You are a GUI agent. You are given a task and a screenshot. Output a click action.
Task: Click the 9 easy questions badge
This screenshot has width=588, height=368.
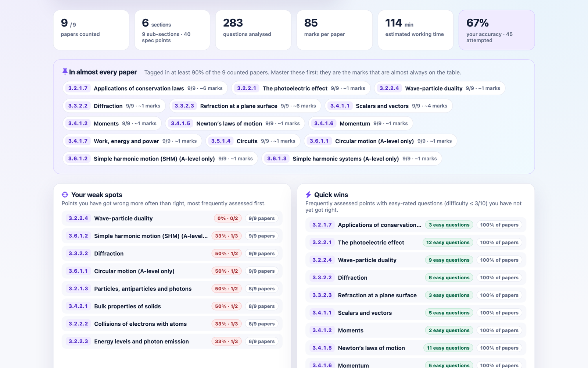point(449,260)
